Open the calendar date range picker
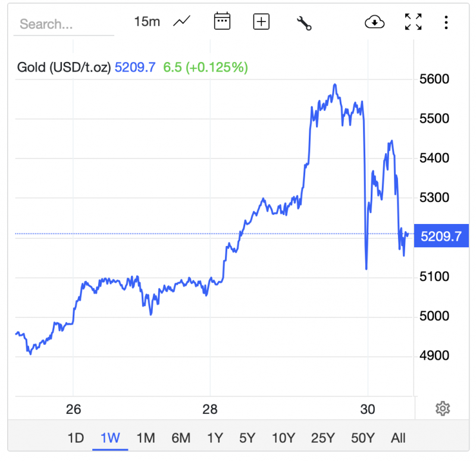Image resolution: width=476 pixels, height=461 pixels. tap(222, 22)
